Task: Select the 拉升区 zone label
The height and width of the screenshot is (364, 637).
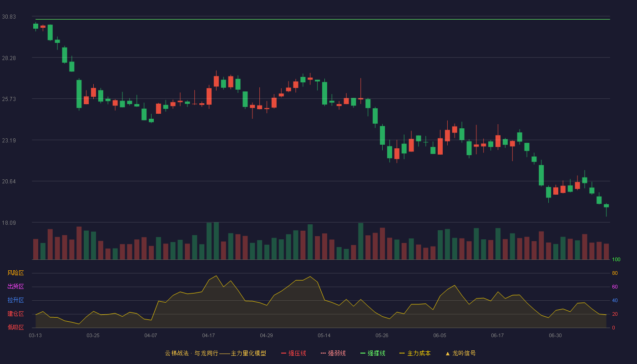Action: tap(15, 300)
